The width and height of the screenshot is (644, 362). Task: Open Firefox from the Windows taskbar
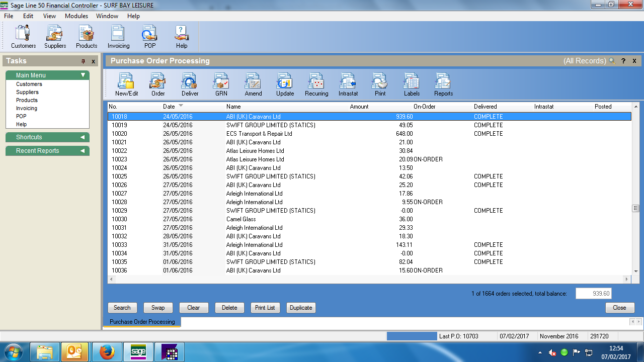click(x=107, y=352)
